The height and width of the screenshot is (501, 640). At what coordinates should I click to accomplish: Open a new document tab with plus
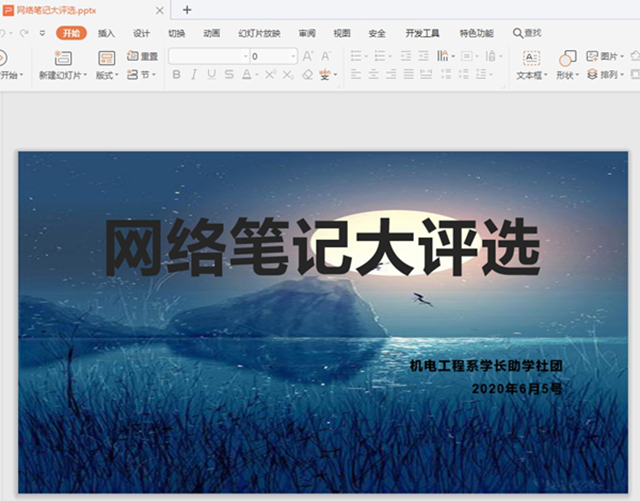pyautogui.click(x=187, y=10)
